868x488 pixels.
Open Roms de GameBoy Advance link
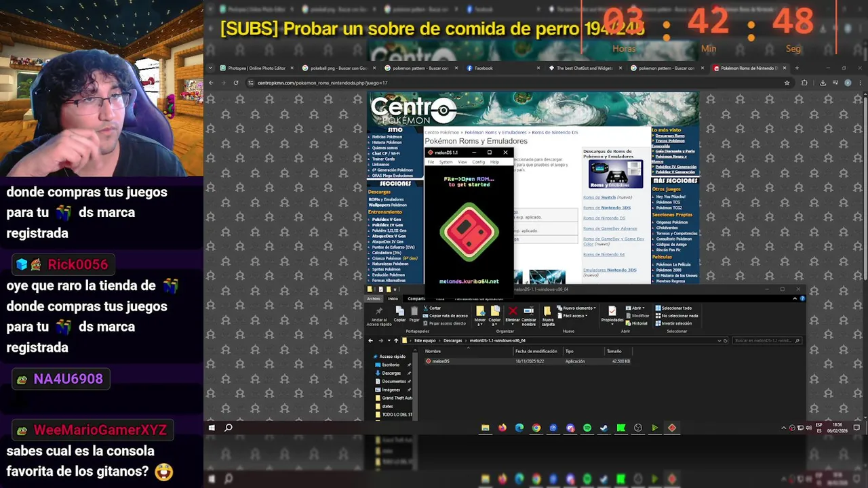pos(610,228)
